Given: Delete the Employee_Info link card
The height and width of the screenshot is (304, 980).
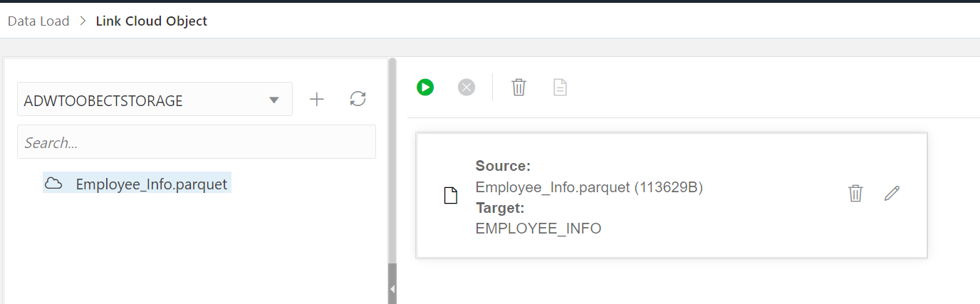Looking at the screenshot, I should click(x=855, y=194).
